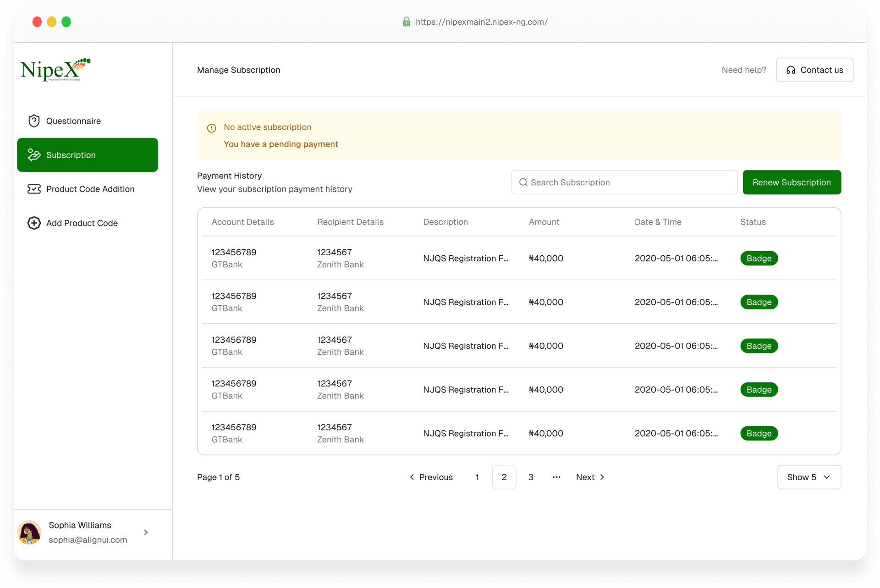Expand Sophia Williams profile chevron
Screen dimensions: 880x588
[x=146, y=532]
